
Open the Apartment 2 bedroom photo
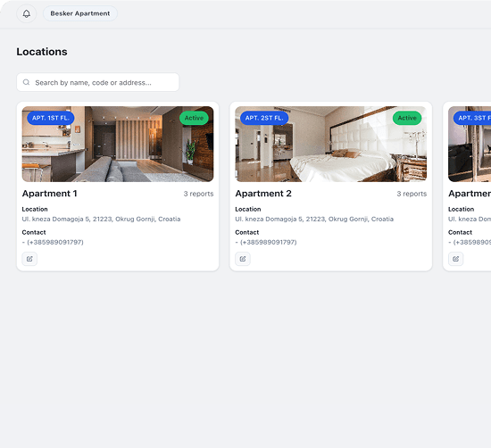330,144
